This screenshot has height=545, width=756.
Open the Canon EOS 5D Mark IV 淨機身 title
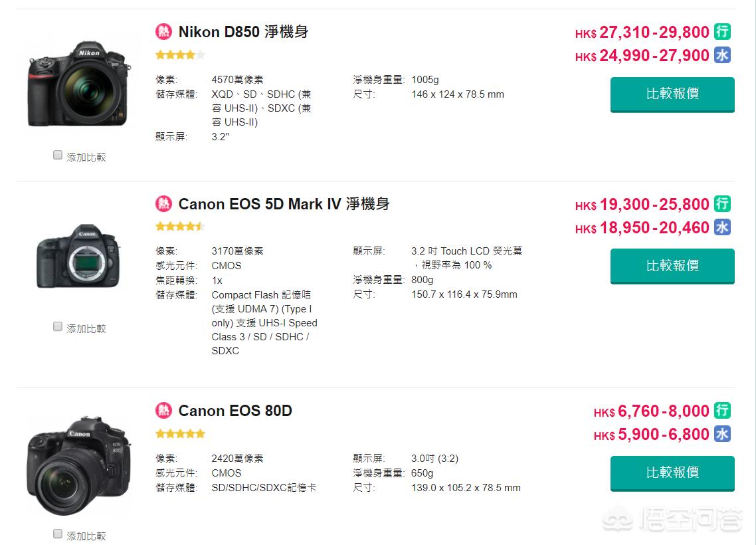coord(284,204)
